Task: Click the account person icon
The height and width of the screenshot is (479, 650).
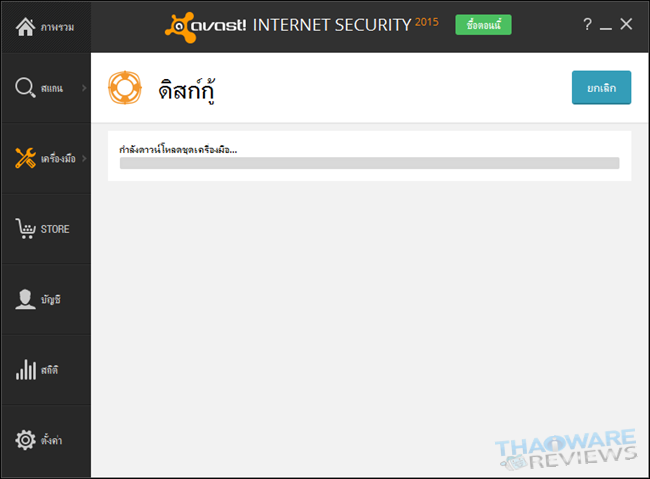Action: [25, 299]
